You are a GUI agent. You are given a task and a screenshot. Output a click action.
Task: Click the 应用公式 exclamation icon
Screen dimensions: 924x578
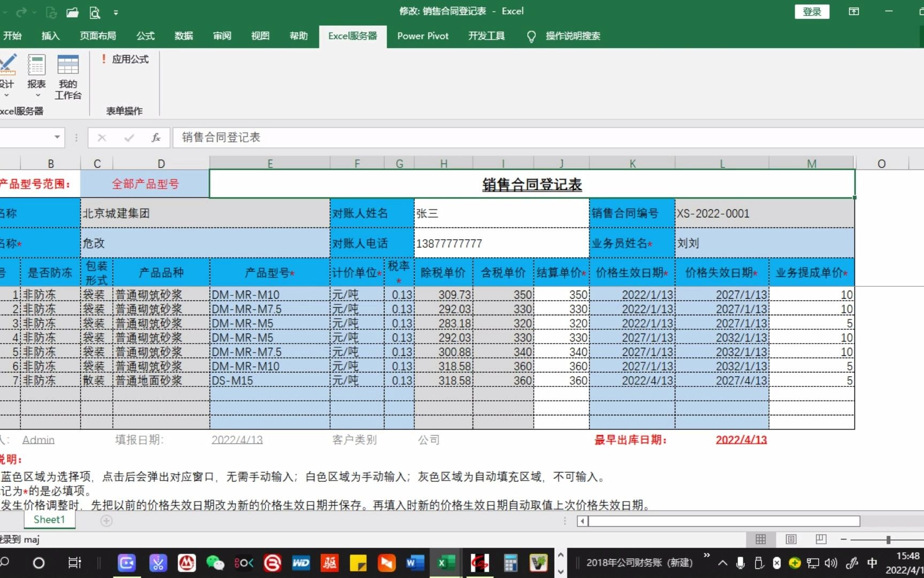pos(103,59)
